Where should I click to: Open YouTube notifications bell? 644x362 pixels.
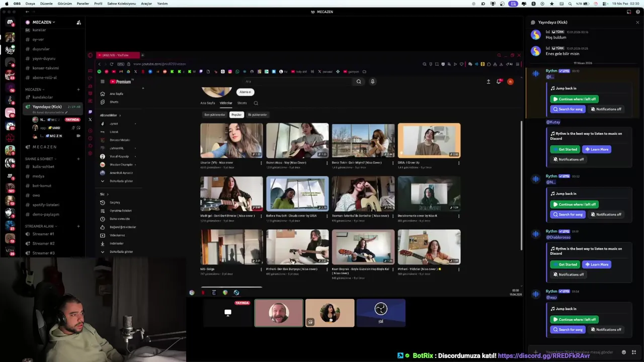[x=499, y=81]
